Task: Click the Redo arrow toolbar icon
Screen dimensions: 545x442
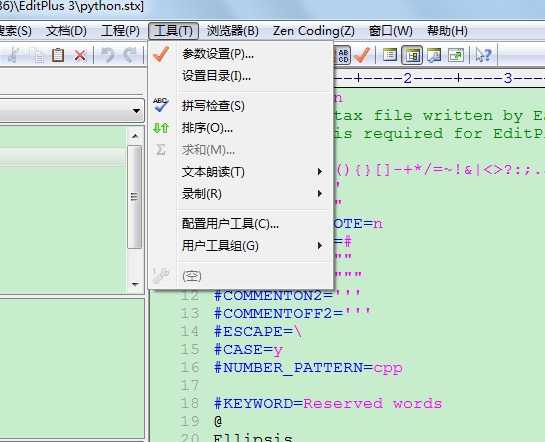Action: point(131,55)
